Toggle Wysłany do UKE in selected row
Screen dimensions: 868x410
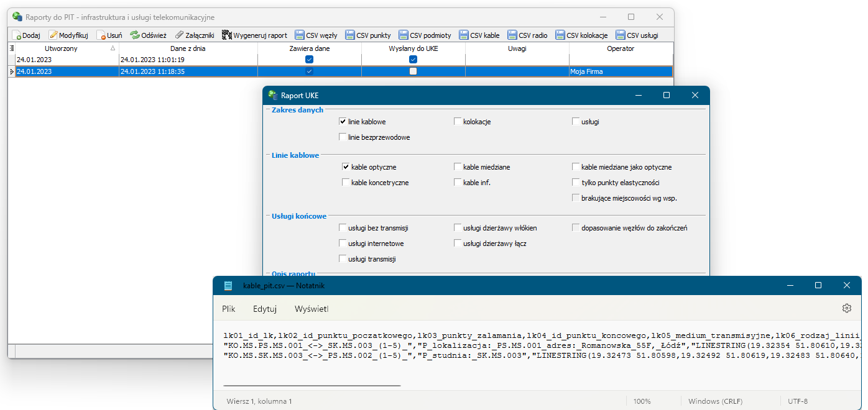(x=413, y=71)
